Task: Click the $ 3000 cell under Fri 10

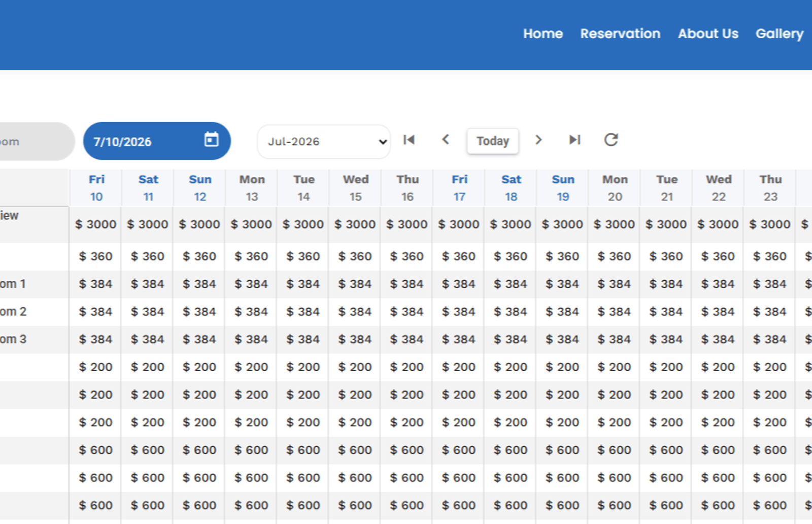Action: [96, 224]
